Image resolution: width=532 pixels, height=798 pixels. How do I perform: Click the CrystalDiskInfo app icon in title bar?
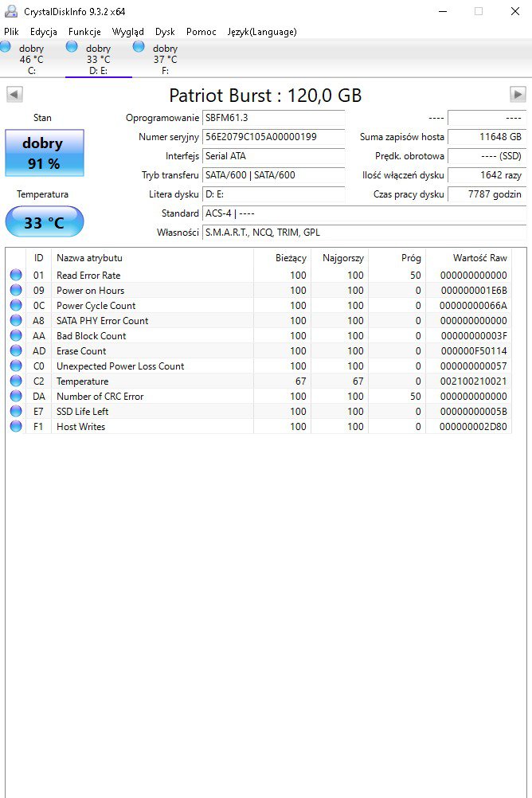tap(10, 11)
